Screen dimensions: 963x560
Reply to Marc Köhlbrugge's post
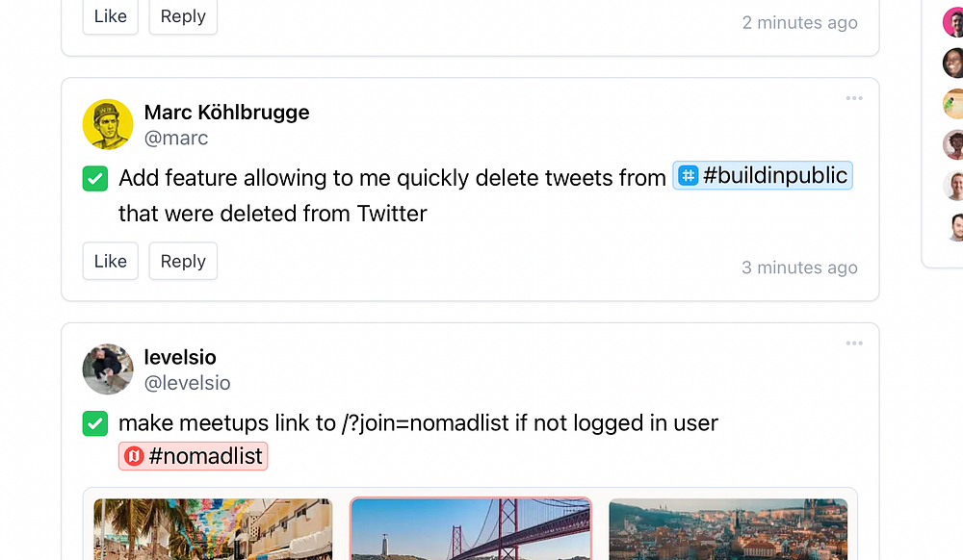(x=183, y=261)
